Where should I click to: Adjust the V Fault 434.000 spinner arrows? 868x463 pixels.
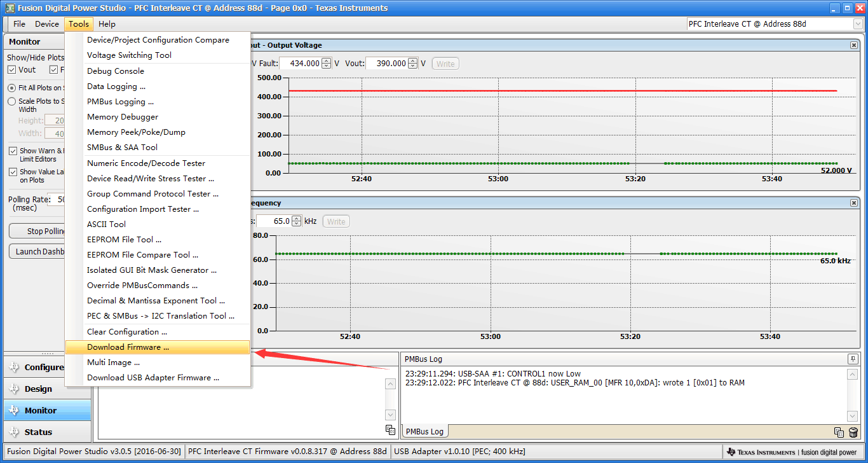(x=327, y=64)
